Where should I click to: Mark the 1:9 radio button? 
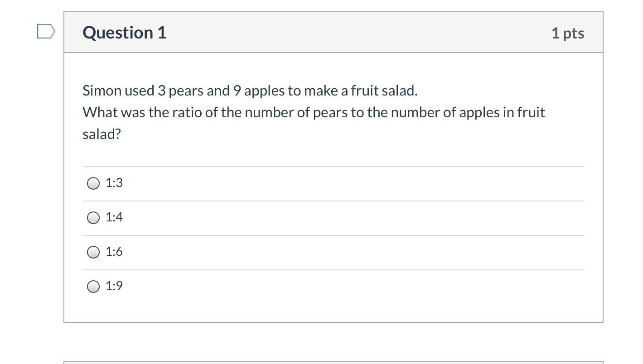[93, 287]
